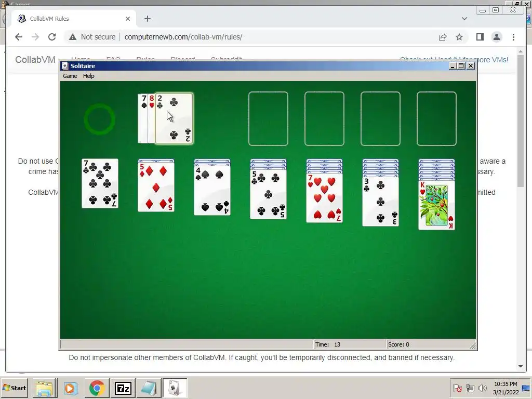The width and height of the screenshot is (532, 399).
Task: Open the Windows Start menu
Action: (14, 388)
